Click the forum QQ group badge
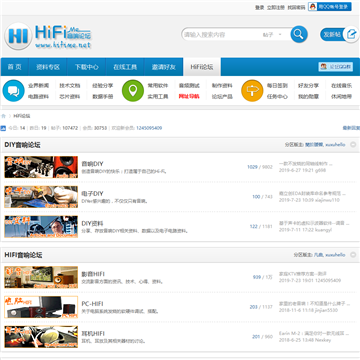Image resolution: width=360 pixels, height=360 pixels. [336, 67]
